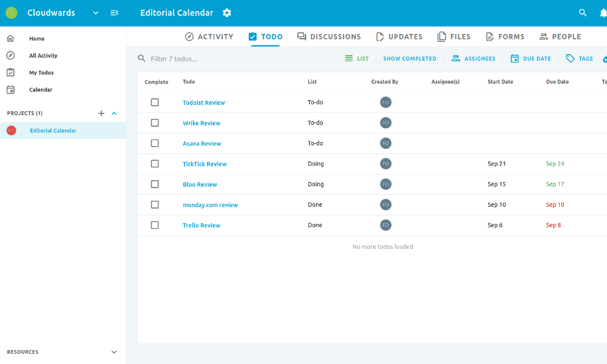The image size is (607, 364).
Task: Open the Todoist Review todo
Action: pyautogui.click(x=203, y=103)
